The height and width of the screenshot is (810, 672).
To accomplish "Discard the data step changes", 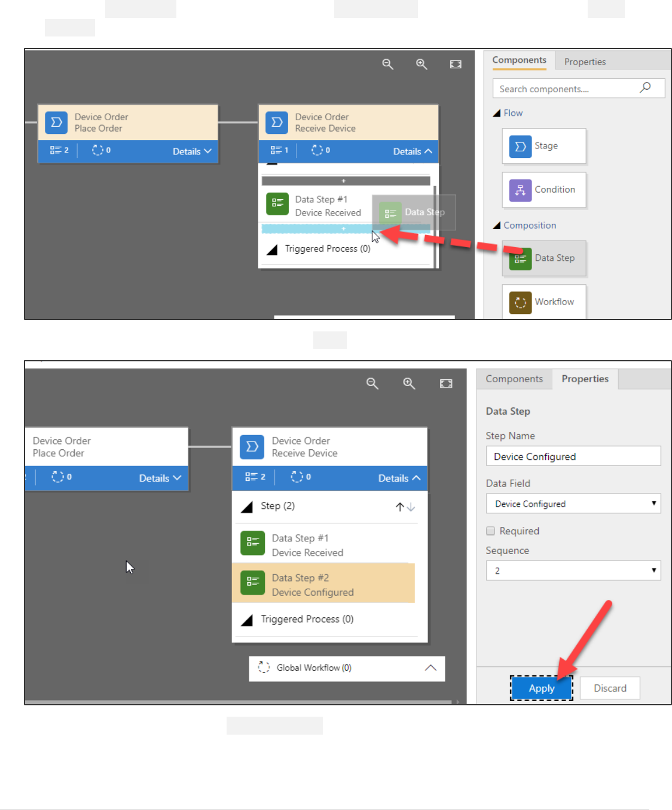I will pos(610,688).
